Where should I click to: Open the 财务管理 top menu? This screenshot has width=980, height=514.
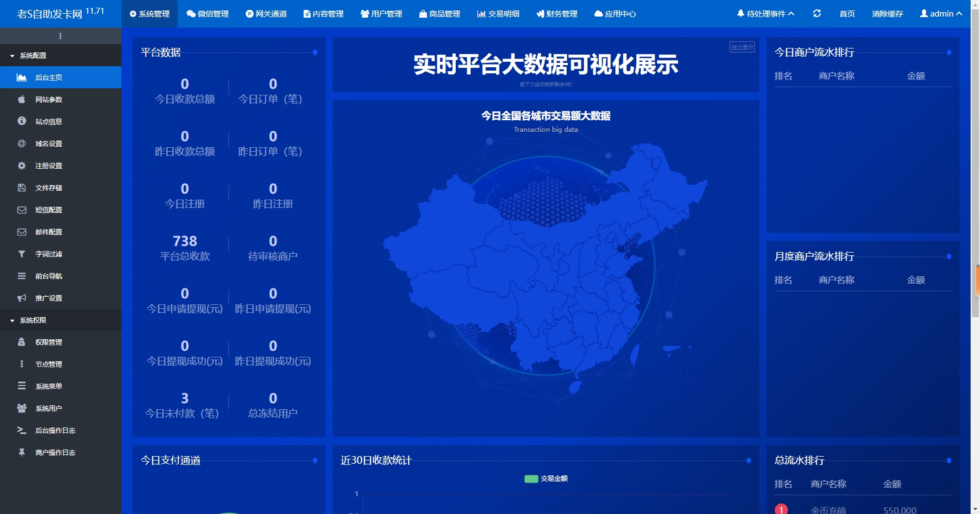pos(557,14)
